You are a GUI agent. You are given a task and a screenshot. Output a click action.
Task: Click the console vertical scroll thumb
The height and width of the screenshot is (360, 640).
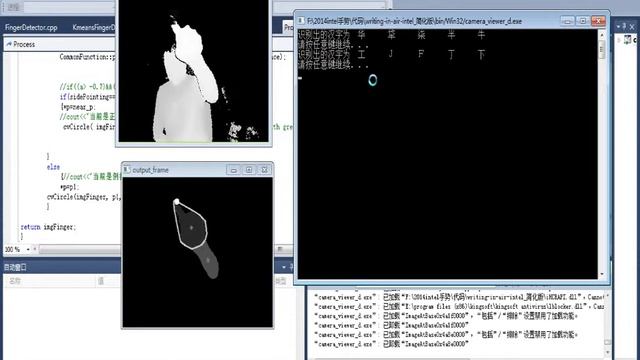point(602,49)
